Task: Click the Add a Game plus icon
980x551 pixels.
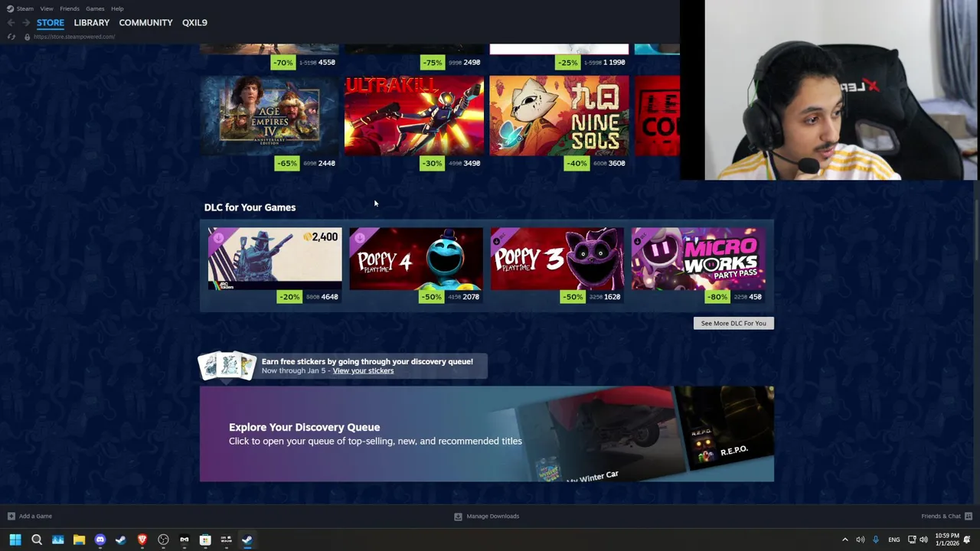Action: click(11, 517)
